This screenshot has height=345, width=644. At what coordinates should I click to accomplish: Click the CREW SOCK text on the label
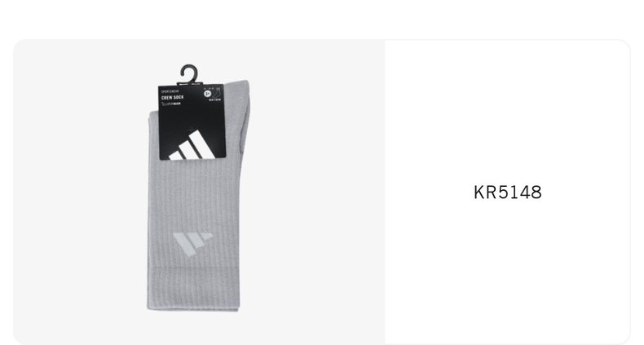click(x=173, y=97)
